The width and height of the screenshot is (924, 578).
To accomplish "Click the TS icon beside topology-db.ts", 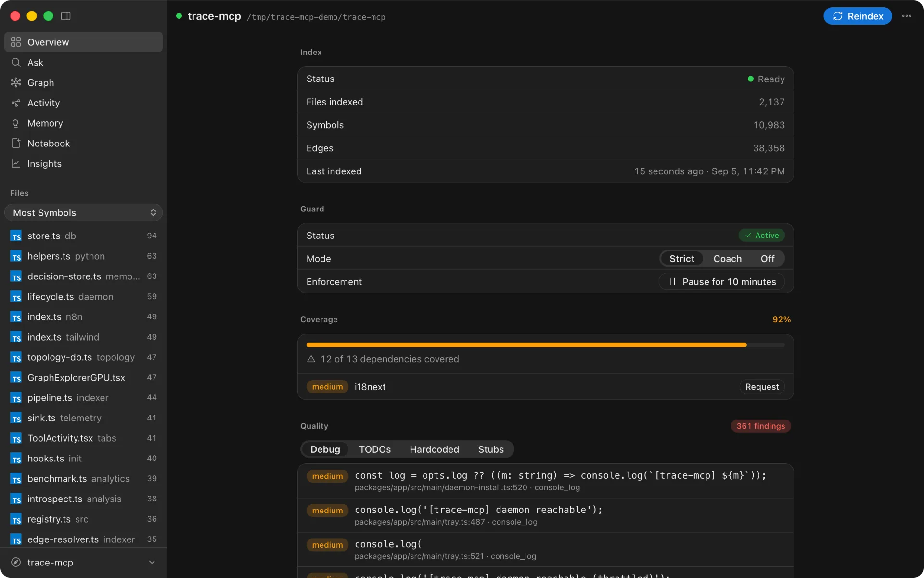I will coord(16,357).
